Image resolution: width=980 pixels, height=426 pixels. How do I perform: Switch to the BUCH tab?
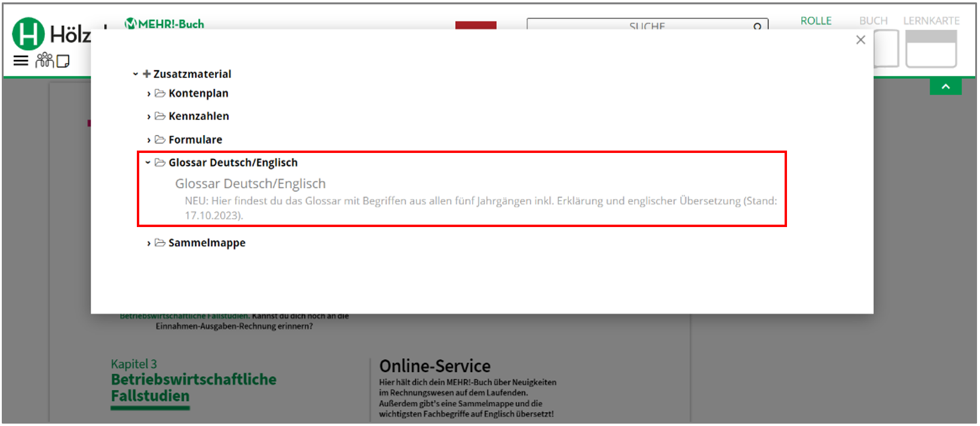(874, 21)
